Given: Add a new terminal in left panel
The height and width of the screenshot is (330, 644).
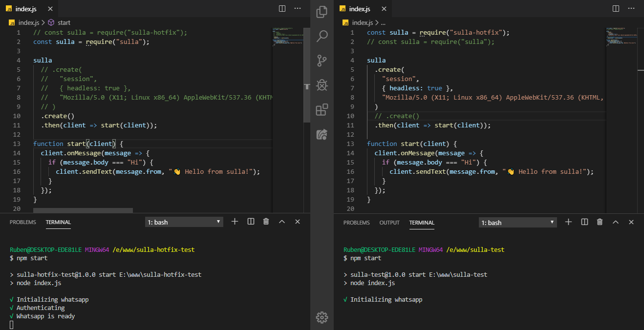Looking at the screenshot, I should 235,221.
